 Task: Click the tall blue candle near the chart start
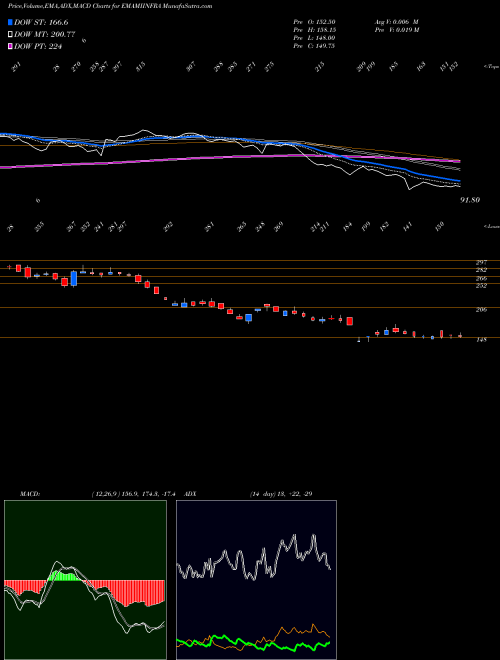(x=74, y=279)
